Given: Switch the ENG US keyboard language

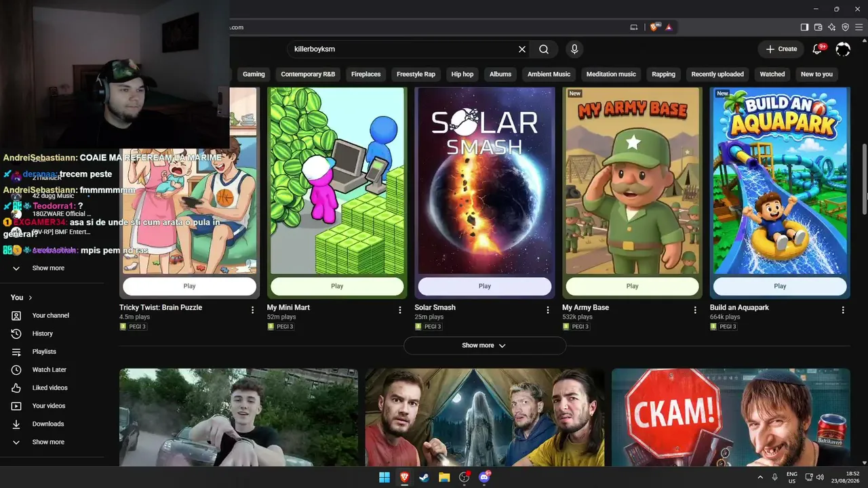Looking at the screenshot, I should (791, 477).
